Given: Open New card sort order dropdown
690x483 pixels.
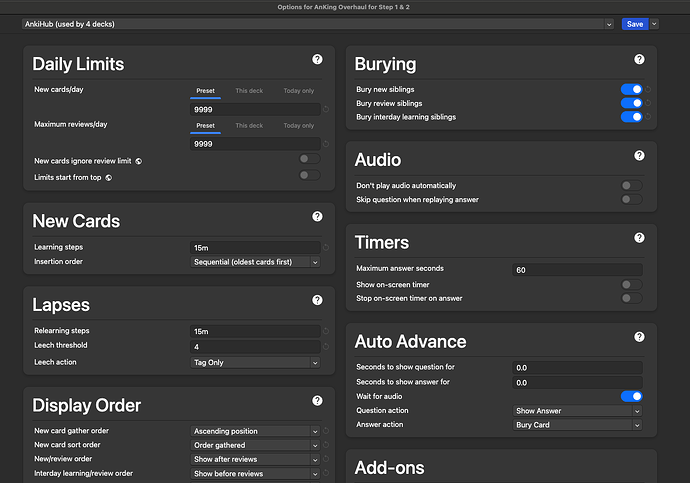Looking at the screenshot, I should click(x=255, y=445).
